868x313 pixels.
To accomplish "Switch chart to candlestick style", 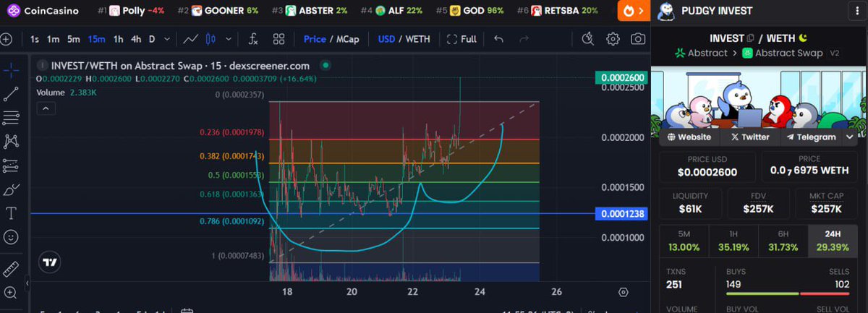I will pos(210,39).
